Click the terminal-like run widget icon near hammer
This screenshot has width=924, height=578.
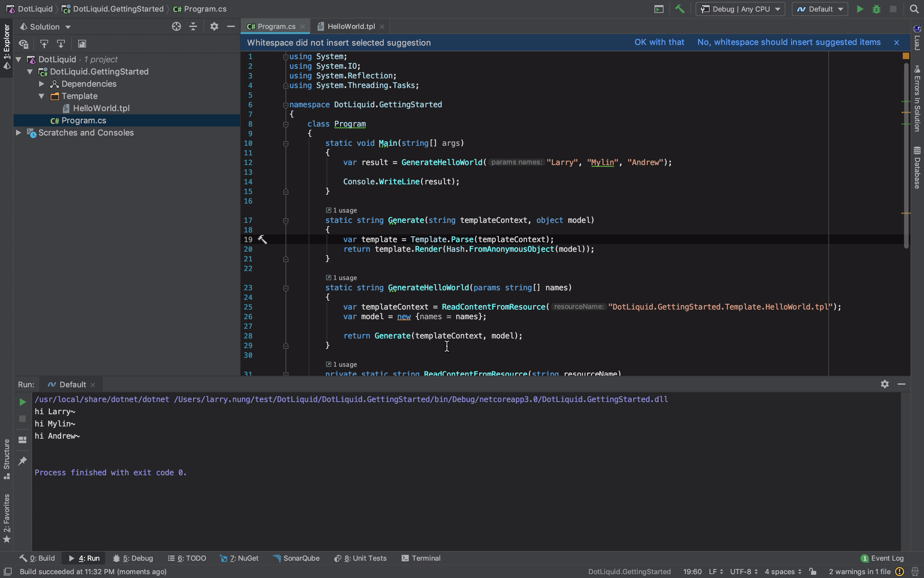tap(659, 9)
